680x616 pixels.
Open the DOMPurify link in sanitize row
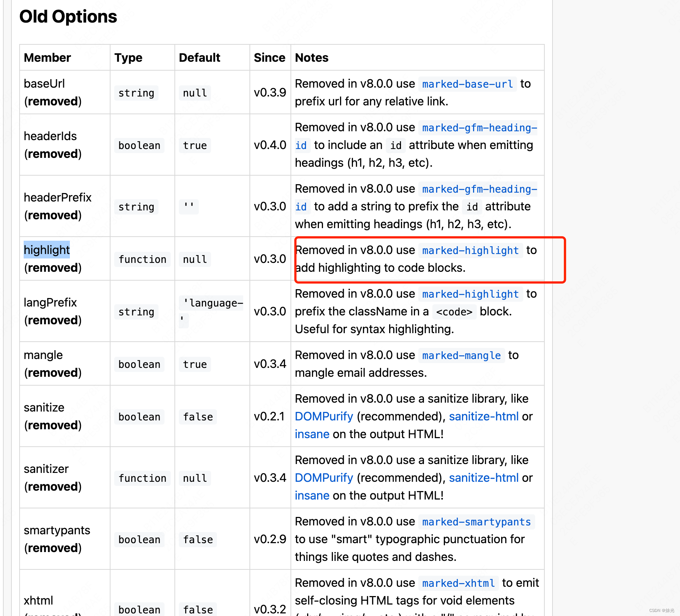(x=323, y=416)
